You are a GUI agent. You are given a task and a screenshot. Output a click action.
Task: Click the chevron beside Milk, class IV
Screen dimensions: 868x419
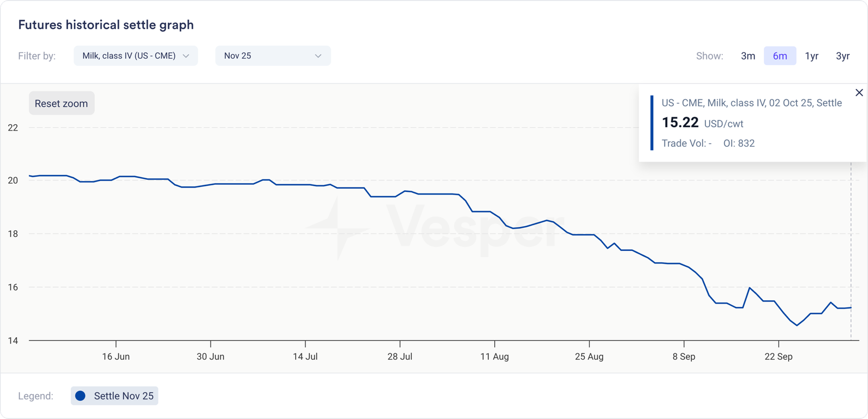186,56
